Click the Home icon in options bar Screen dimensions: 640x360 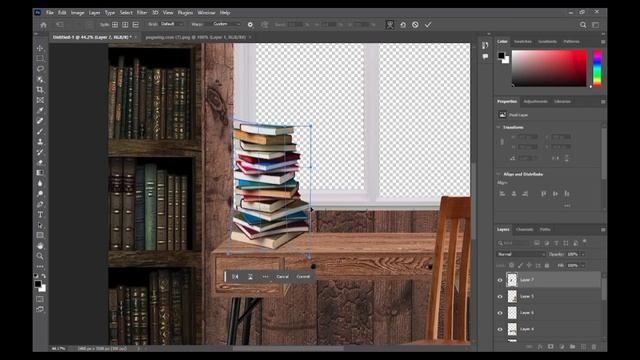pos(43,24)
